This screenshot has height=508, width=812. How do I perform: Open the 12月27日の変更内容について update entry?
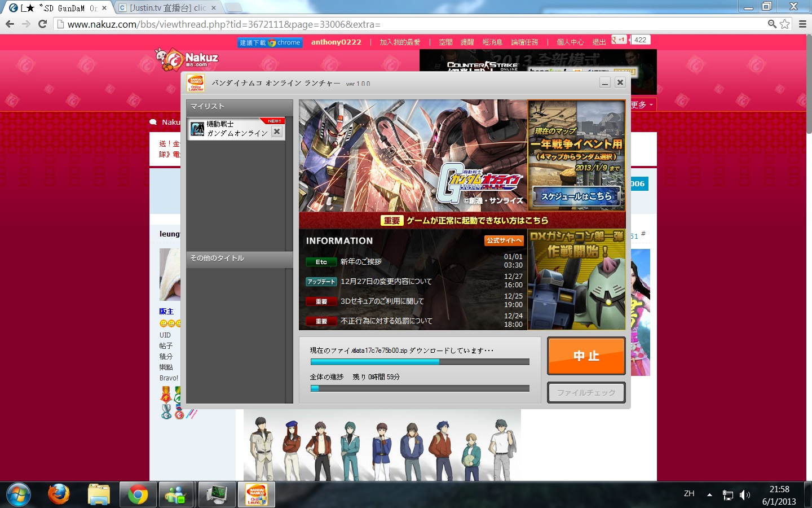pyautogui.click(x=386, y=281)
